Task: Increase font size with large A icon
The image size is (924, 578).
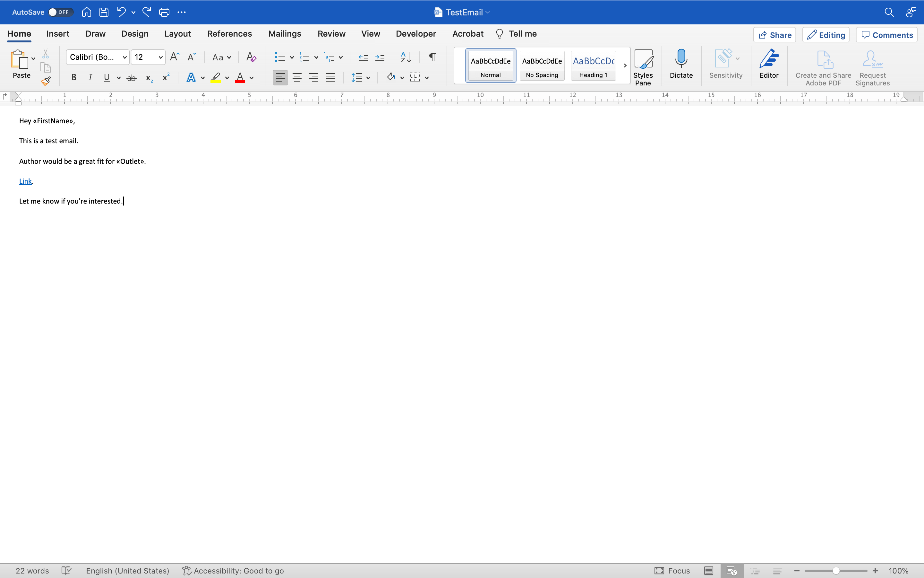Action: [x=175, y=57]
